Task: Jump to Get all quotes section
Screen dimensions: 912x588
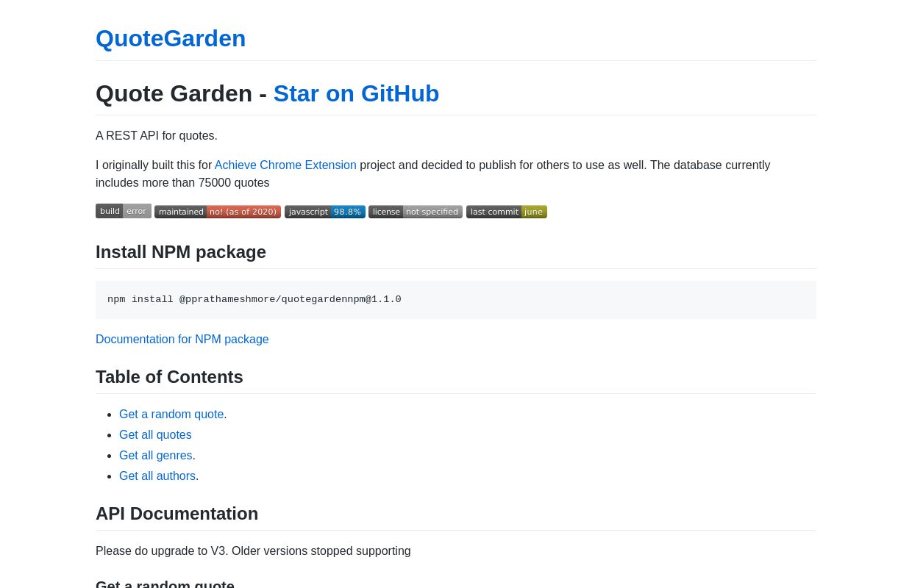Action: click(x=155, y=435)
